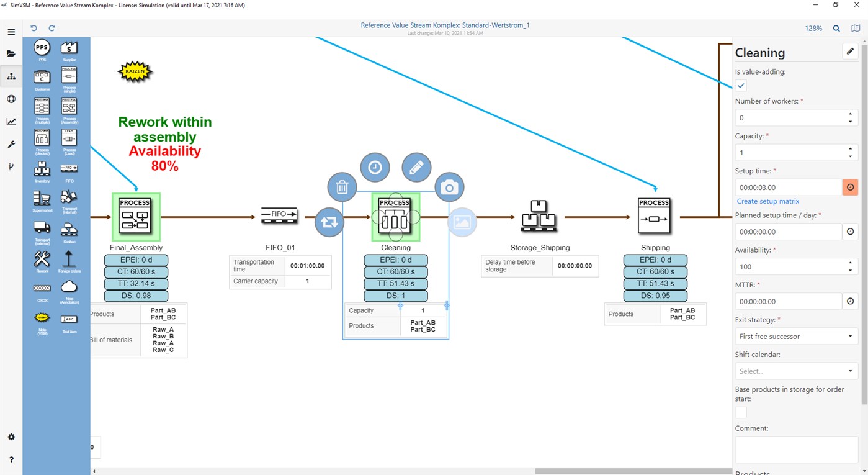This screenshot has height=475, width=868.
Task: Open the globe panel in the left rail
Action: (11, 98)
